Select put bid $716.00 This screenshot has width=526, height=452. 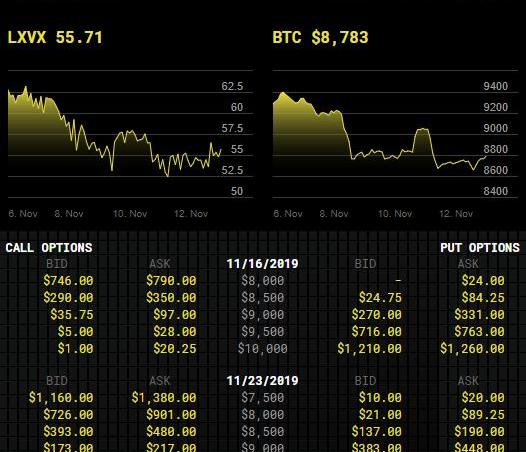click(376, 332)
